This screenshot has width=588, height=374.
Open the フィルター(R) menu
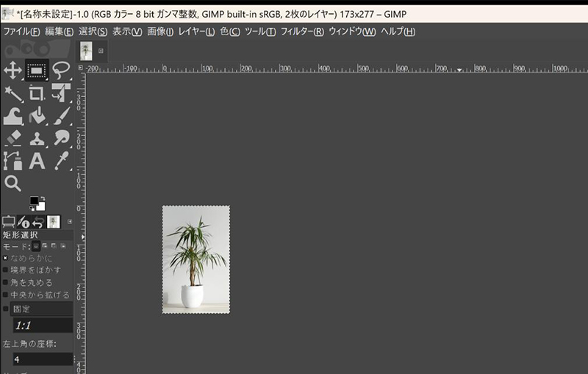point(302,32)
